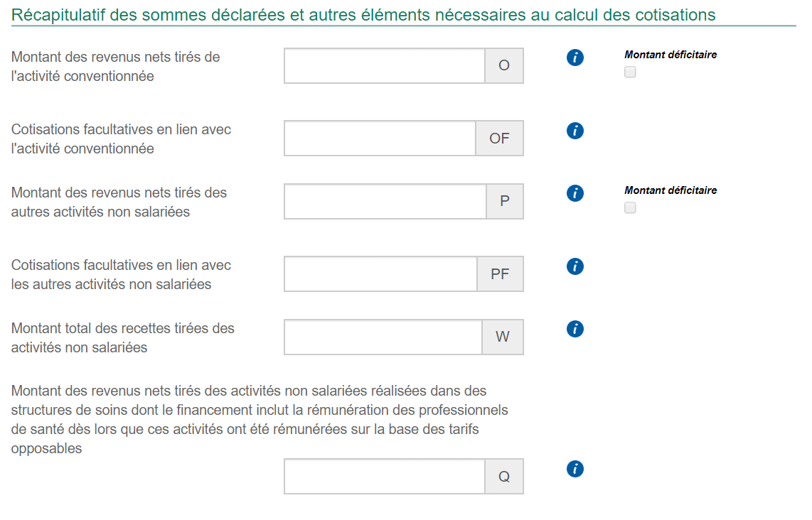Select the revenus nets autres activités input P
The width and height of the screenshot is (812, 520).
point(385,202)
